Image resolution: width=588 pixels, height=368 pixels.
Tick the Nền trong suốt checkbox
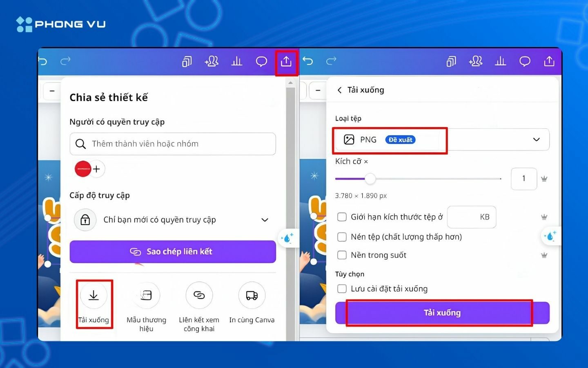pyautogui.click(x=342, y=255)
